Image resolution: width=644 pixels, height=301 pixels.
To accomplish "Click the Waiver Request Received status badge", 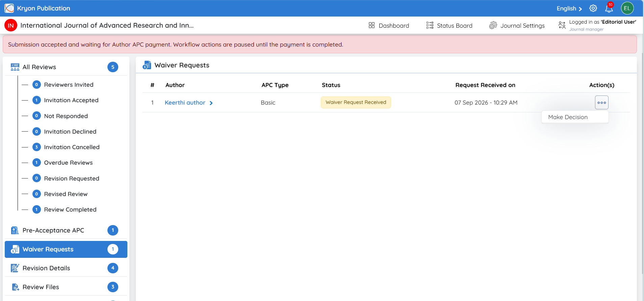I will pyautogui.click(x=356, y=102).
